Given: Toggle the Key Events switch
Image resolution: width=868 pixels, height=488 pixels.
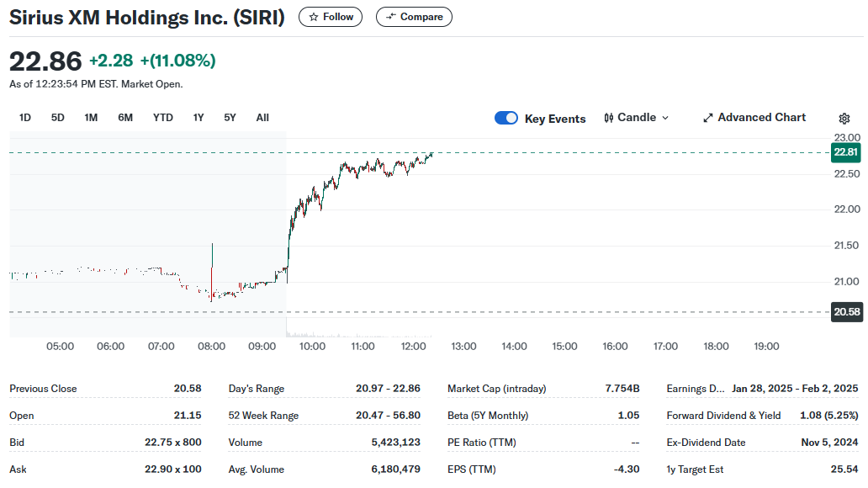Looking at the screenshot, I should point(506,118).
